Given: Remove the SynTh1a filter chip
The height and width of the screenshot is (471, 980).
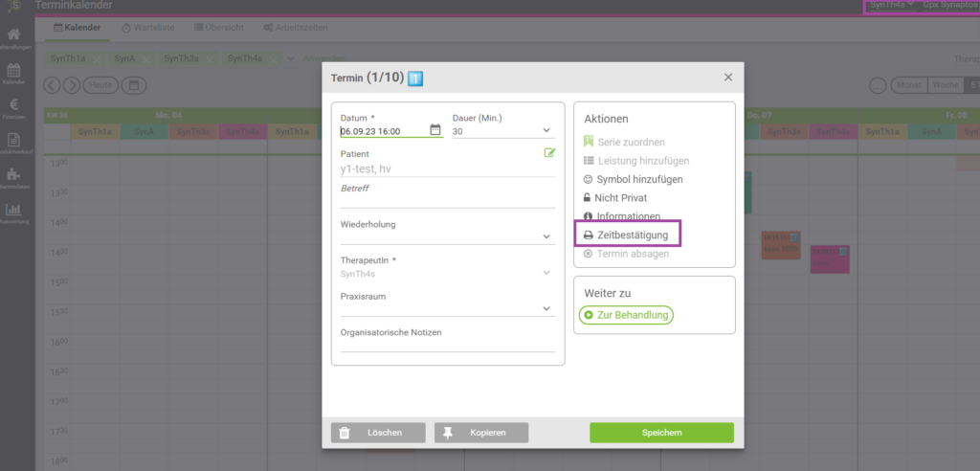Looking at the screenshot, I should pos(96,58).
